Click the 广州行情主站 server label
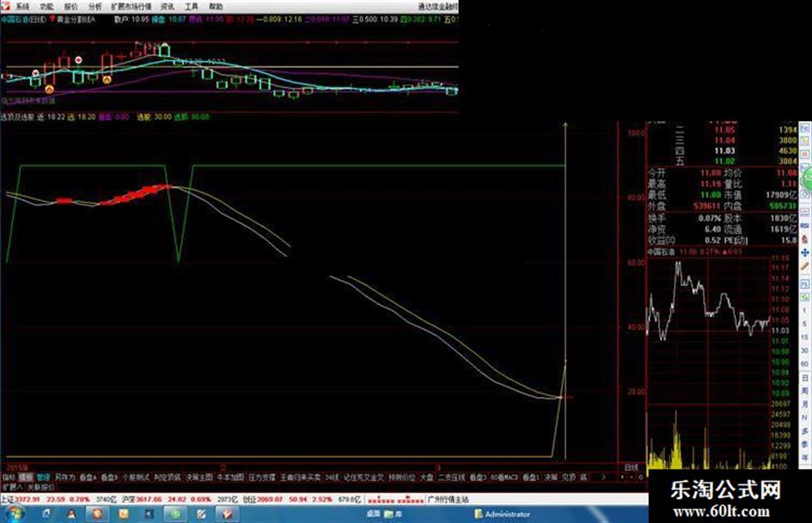Screen dimensions: 812x523 448,499
